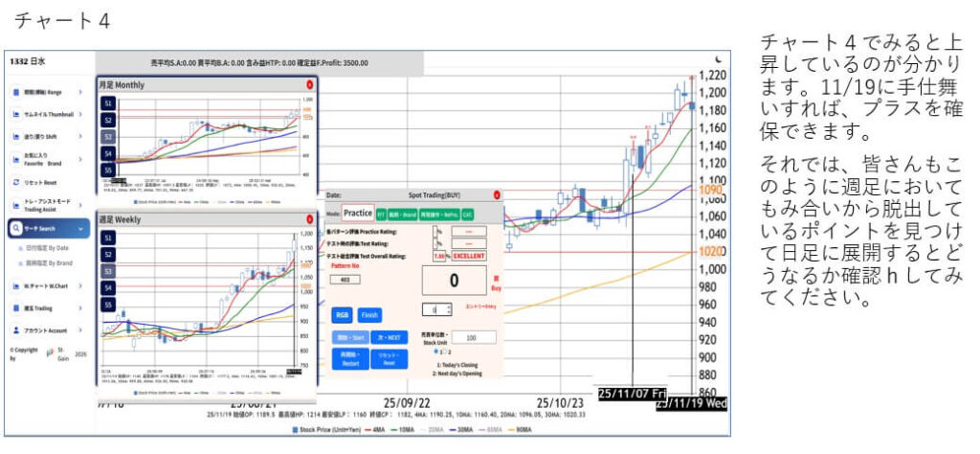Click the Range sidebar icon
980x454 pixels.
click(x=16, y=92)
